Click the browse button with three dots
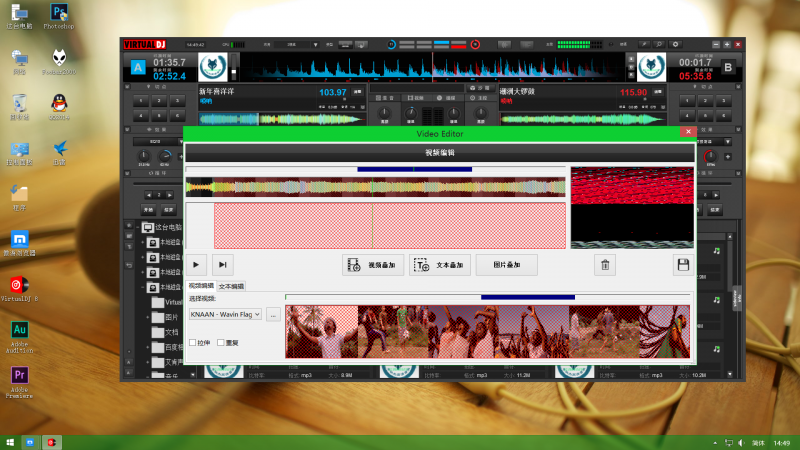 (x=272, y=314)
